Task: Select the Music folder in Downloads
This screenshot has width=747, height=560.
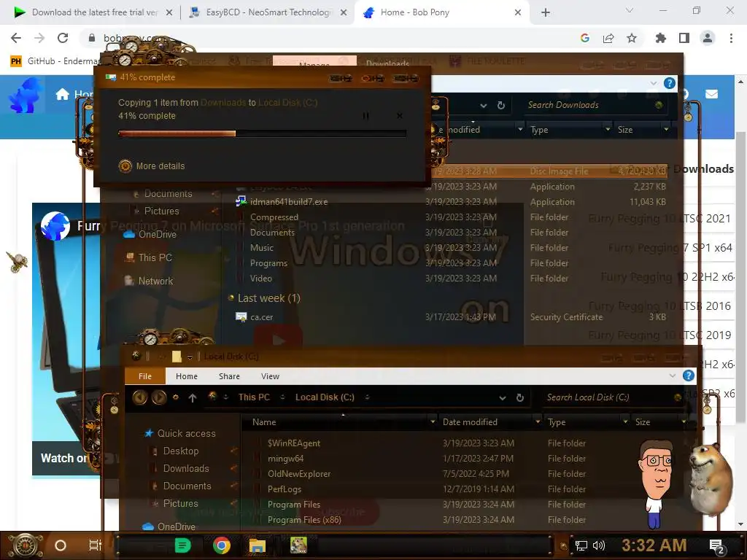Action: (262, 248)
